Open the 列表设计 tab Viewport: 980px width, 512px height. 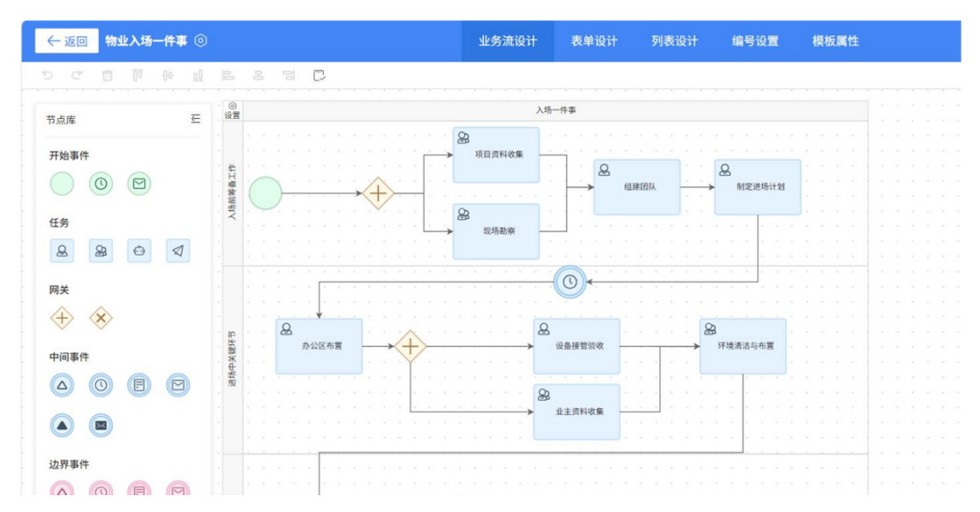(675, 41)
